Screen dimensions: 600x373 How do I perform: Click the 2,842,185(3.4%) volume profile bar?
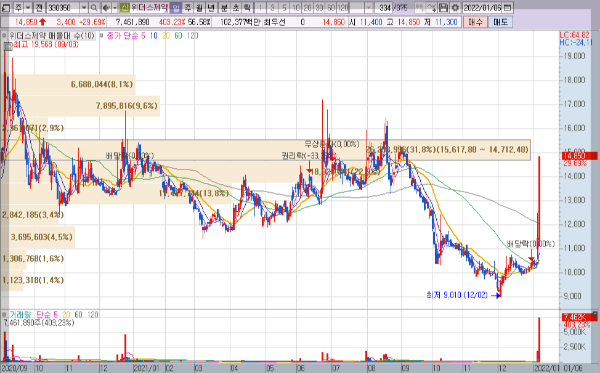point(29,215)
